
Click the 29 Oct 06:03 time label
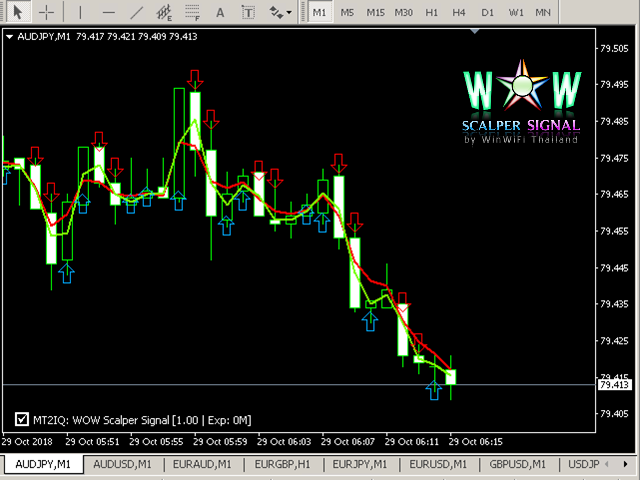pyautogui.click(x=284, y=442)
